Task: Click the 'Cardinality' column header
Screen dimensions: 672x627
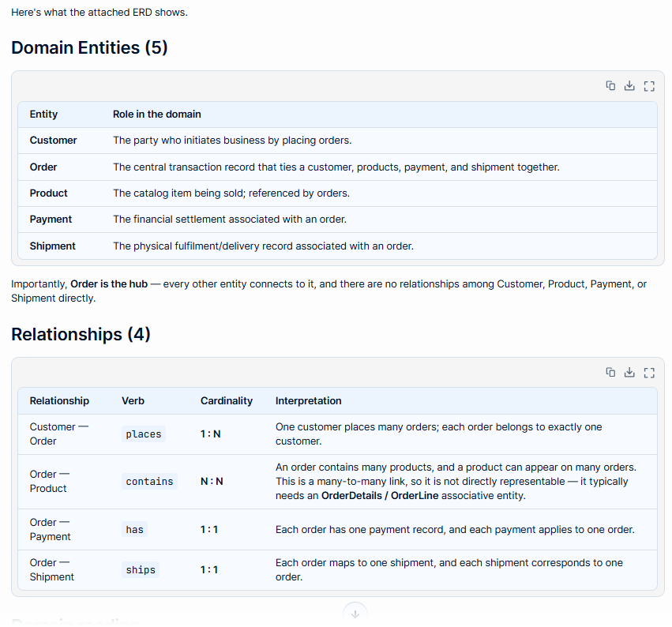Action: click(227, 400)
